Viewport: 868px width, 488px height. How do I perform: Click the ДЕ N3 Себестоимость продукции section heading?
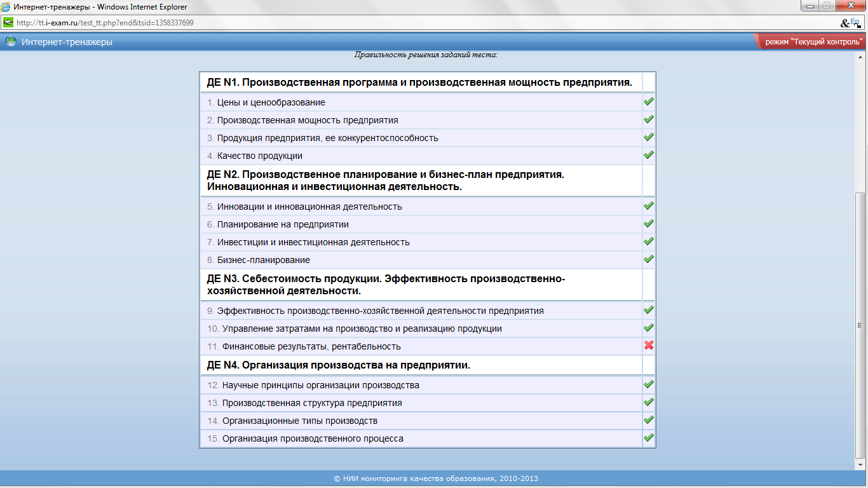tap(386, 285)
